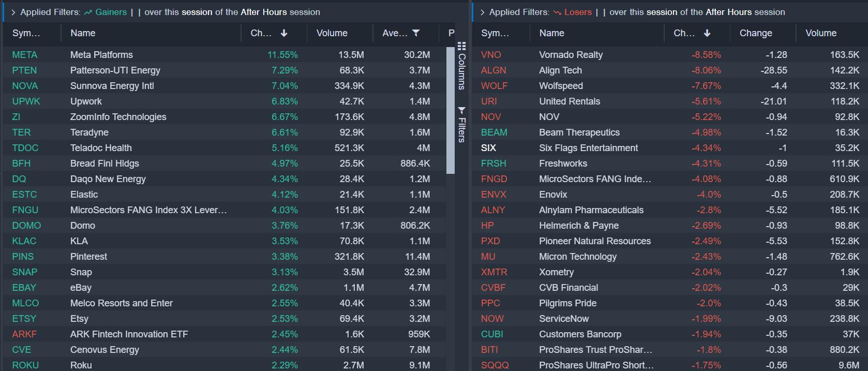Select the SNAP ticker symbol
Image resolution: width=868 pixels, height=371 pixels.
pos(25,272)
